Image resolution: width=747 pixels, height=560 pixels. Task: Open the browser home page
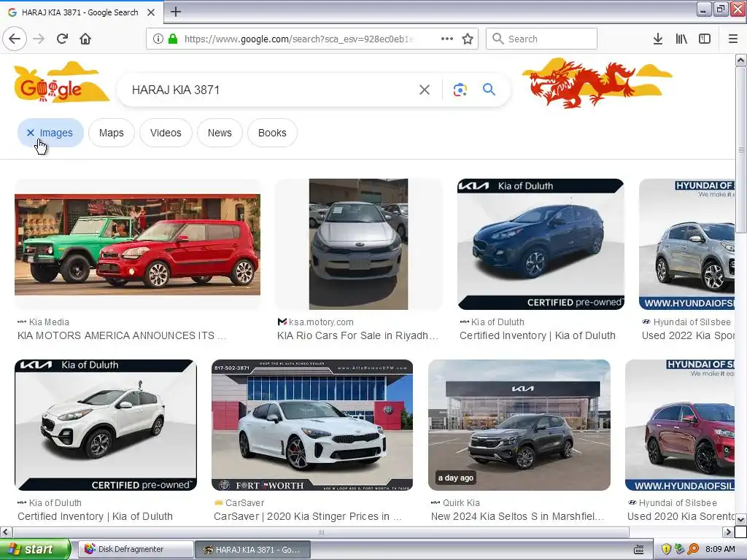pyautogui.click(x=86, y=39)
